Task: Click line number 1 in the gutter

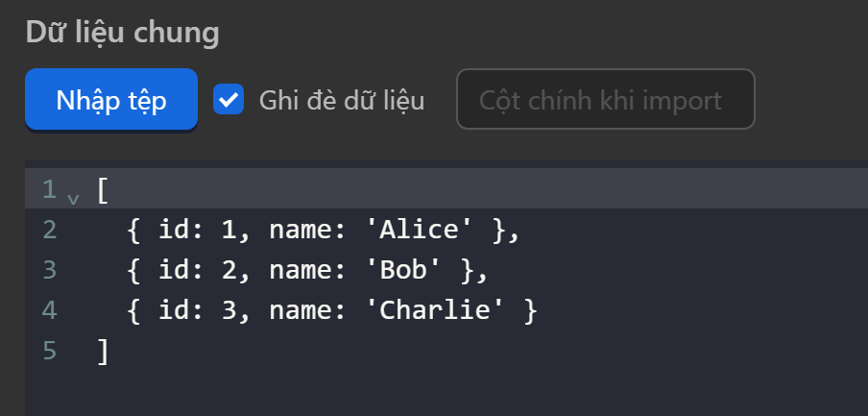Action: coord(49,190)
